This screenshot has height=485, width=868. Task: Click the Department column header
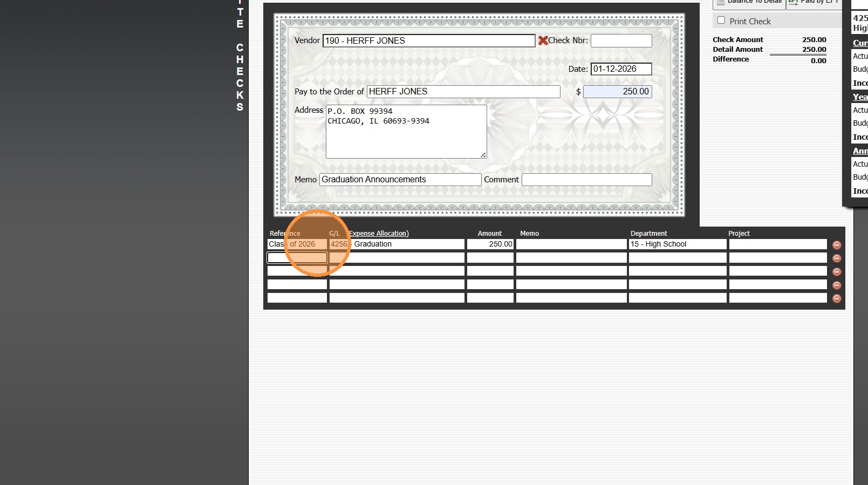coord(648,234)
